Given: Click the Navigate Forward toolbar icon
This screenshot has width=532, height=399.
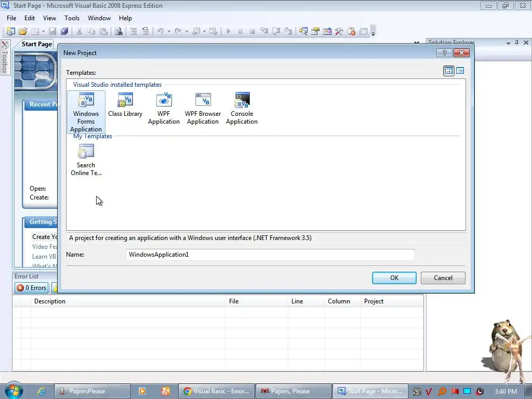Looking at the screenshot, I should click(x=214, y=31).
